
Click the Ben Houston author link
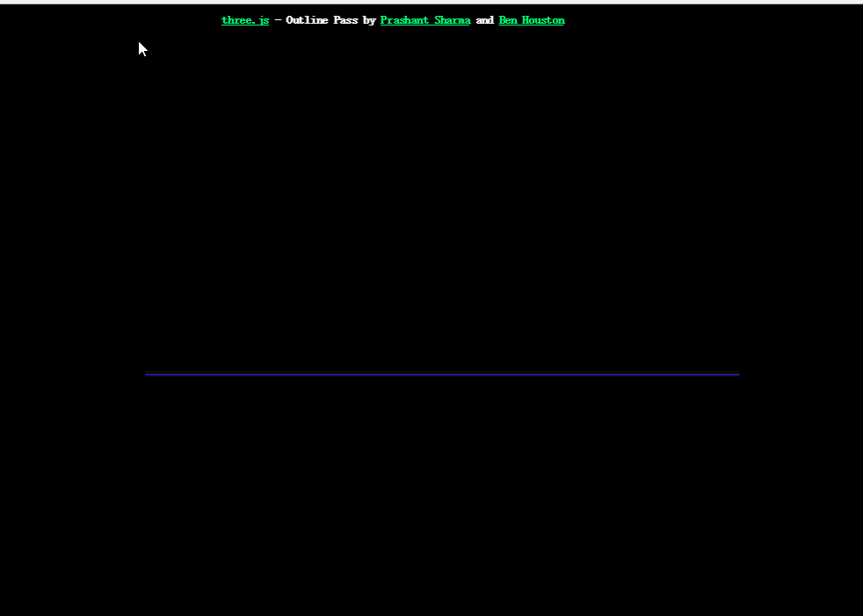(531, 19)
